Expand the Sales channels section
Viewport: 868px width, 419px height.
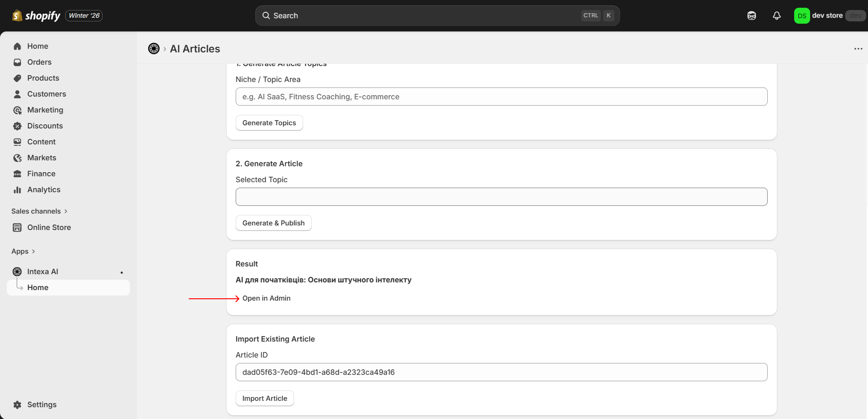(x=39, y=211)
